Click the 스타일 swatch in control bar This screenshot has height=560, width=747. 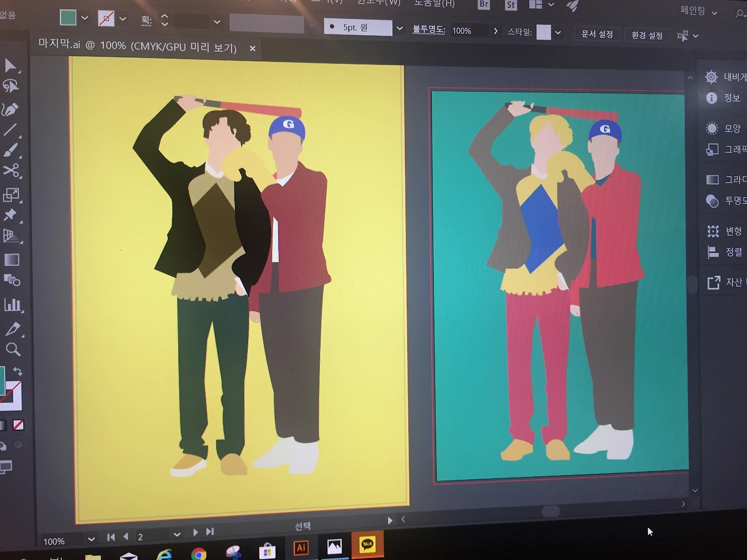pos(543,32)
